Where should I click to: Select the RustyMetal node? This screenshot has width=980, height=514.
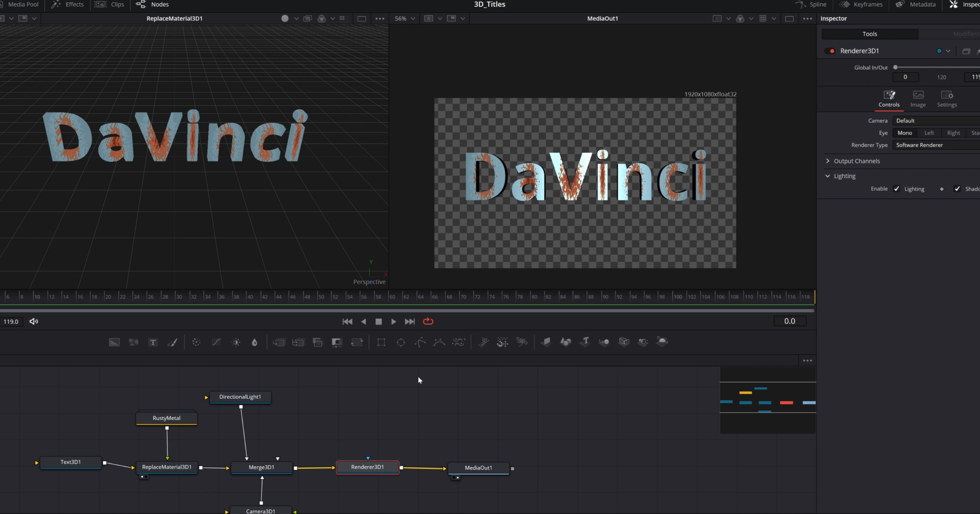(x=166, y=418)
